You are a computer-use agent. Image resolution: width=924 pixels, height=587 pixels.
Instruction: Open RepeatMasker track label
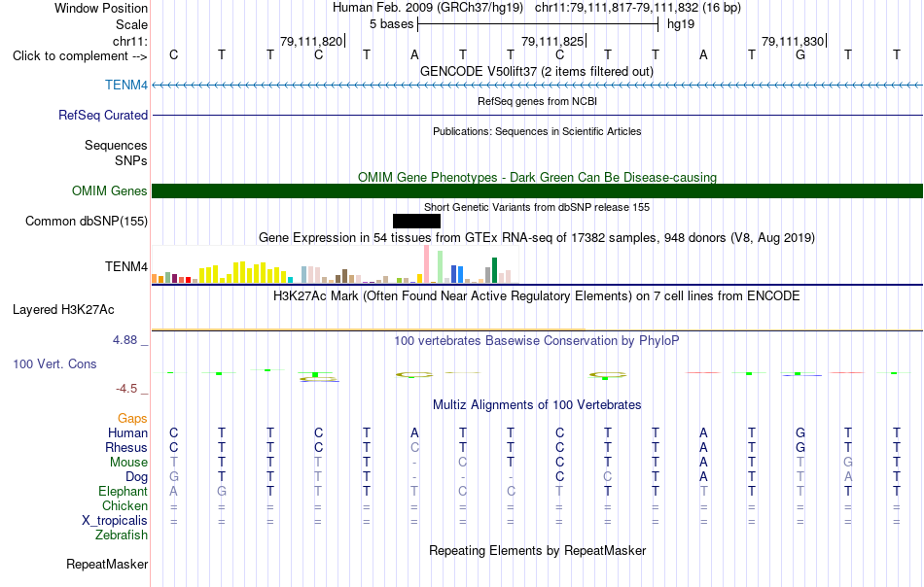107,564
